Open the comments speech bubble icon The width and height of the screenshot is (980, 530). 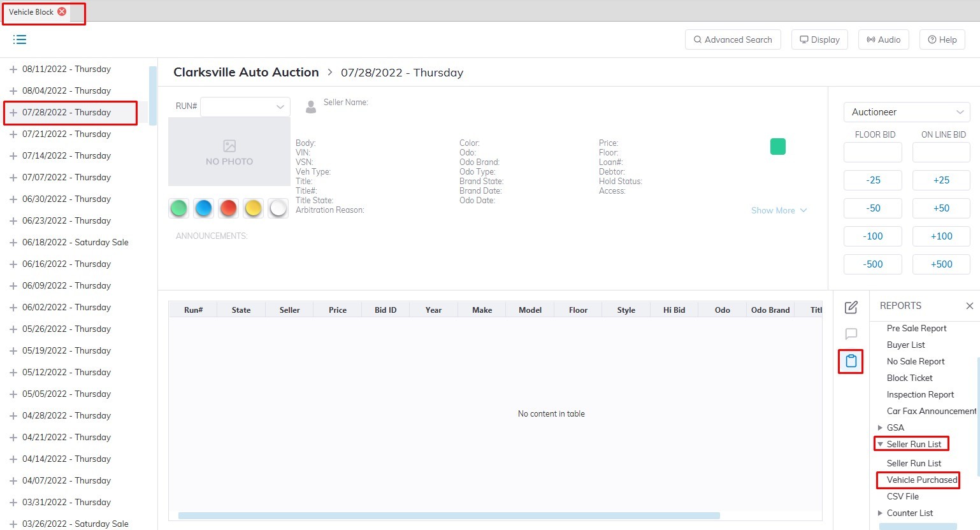tap(851, 334)
